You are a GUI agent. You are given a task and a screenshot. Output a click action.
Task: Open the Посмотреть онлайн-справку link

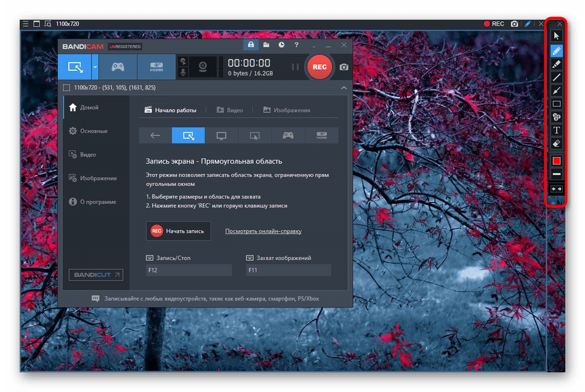(263, 231)
